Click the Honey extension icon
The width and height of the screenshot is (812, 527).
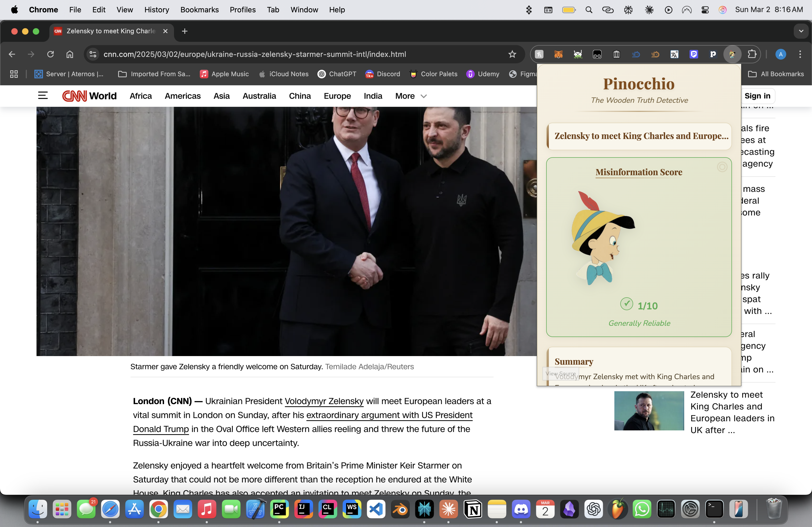[539, 54]
